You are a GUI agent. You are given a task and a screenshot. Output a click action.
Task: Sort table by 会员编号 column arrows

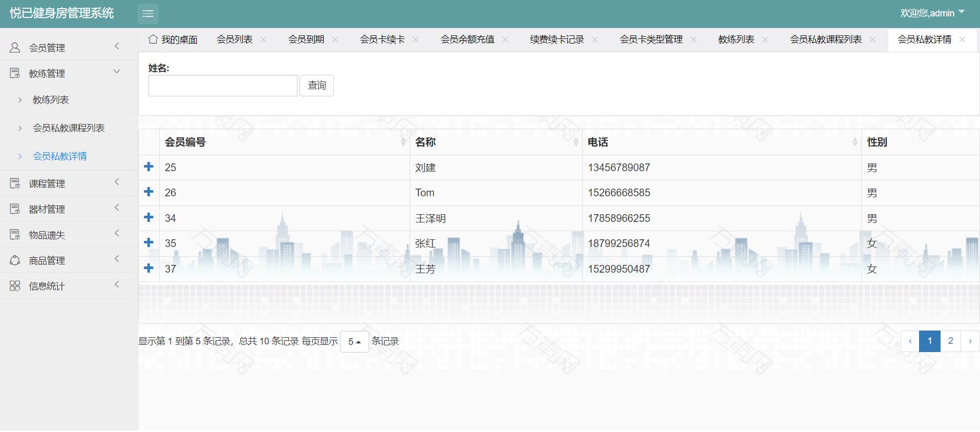pos(403,142)
